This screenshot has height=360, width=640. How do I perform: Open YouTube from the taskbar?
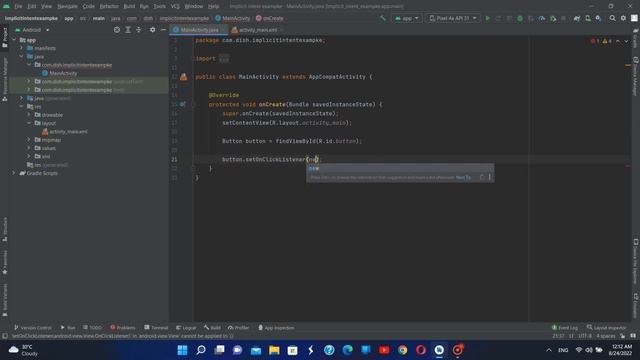[x=384, y=350]
